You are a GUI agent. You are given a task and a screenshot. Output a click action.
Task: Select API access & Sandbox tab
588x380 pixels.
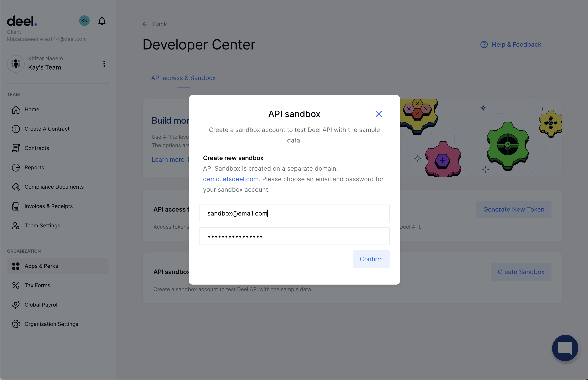[183, 78]
